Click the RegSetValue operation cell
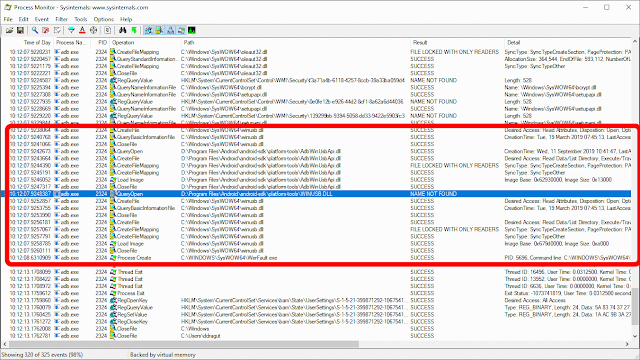640x360 pixels. pyautogui.click(x=132, y=315)
